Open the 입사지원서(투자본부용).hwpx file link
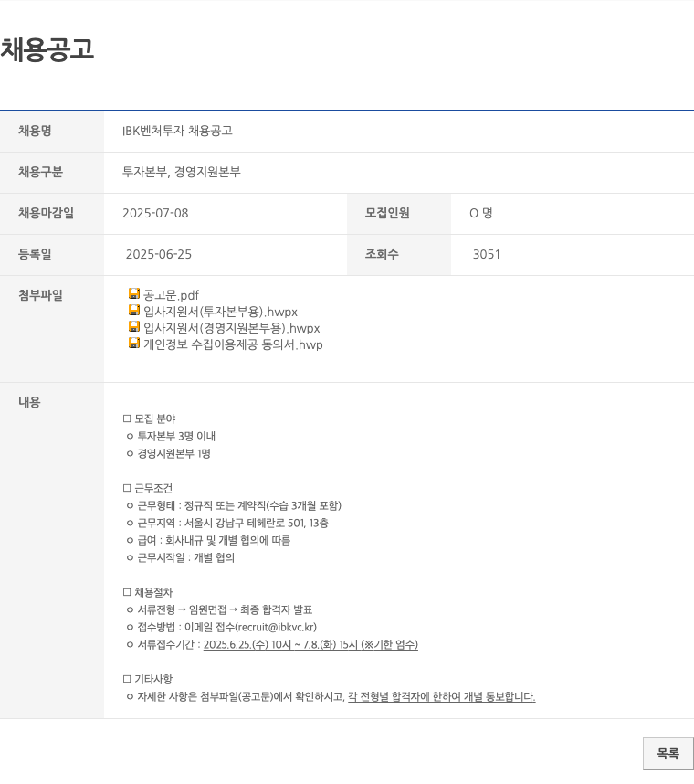The image size is (694, 784). (x=220, y=312)
